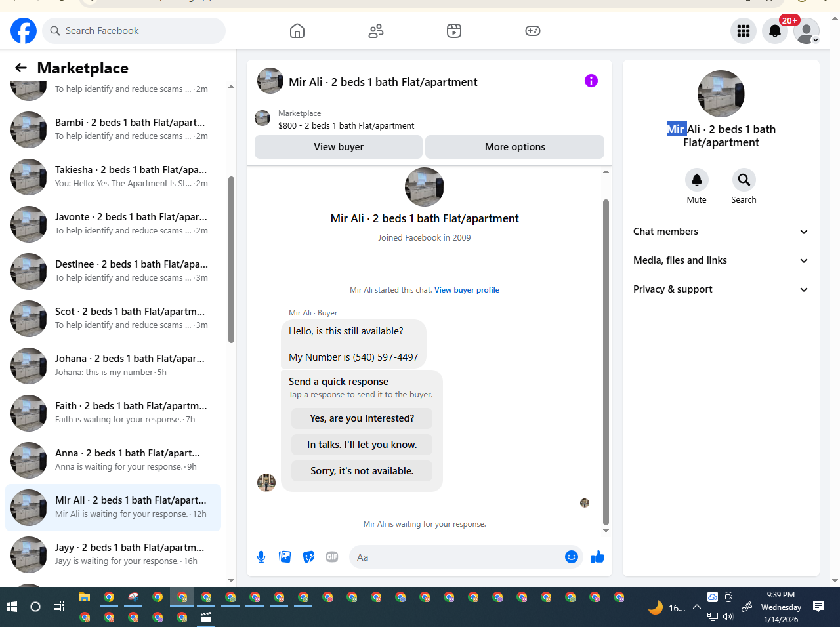Screen dimensions: 840x627
Task: Open Johana conversation in chat list
Action: (x=113, y=366)
